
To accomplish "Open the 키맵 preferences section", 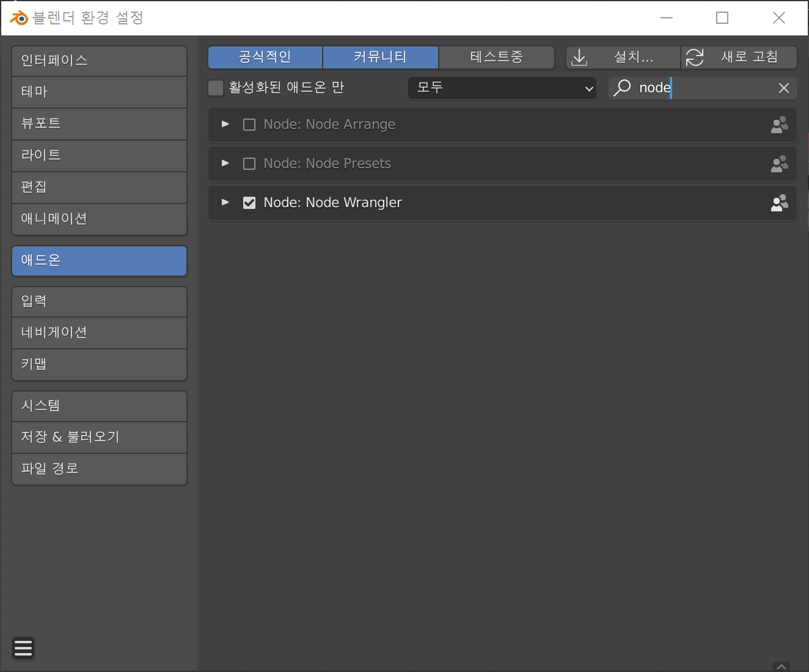I will (99, 365).
